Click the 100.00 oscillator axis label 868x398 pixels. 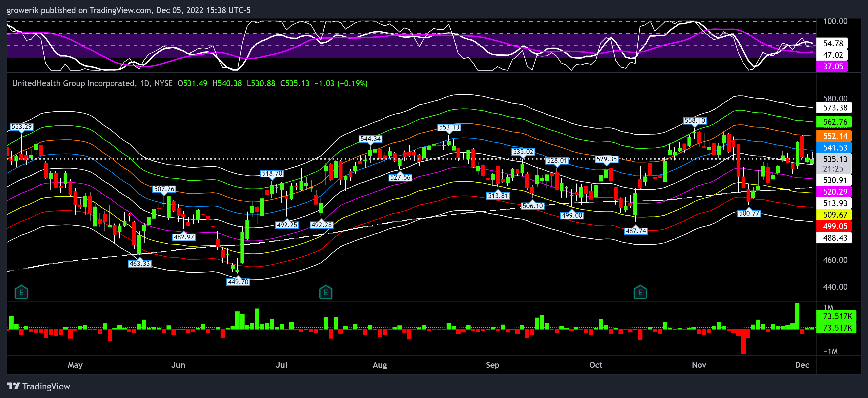(835, 21)
